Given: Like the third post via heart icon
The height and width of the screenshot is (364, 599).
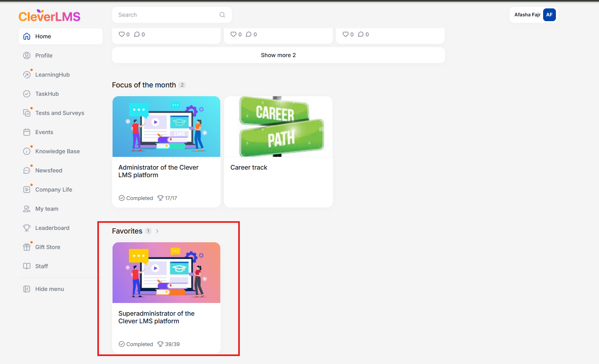Looking at the screenshot, I should click(x=346, y=34).
